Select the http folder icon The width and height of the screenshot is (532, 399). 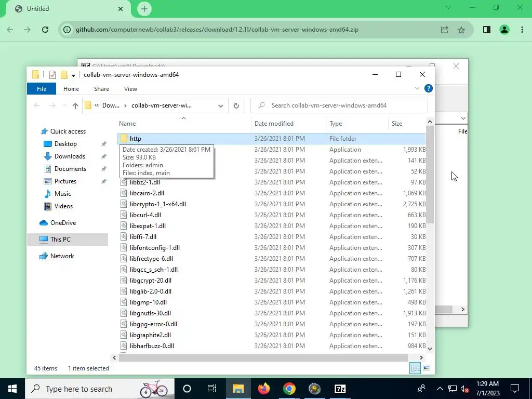tap(124, 138)
